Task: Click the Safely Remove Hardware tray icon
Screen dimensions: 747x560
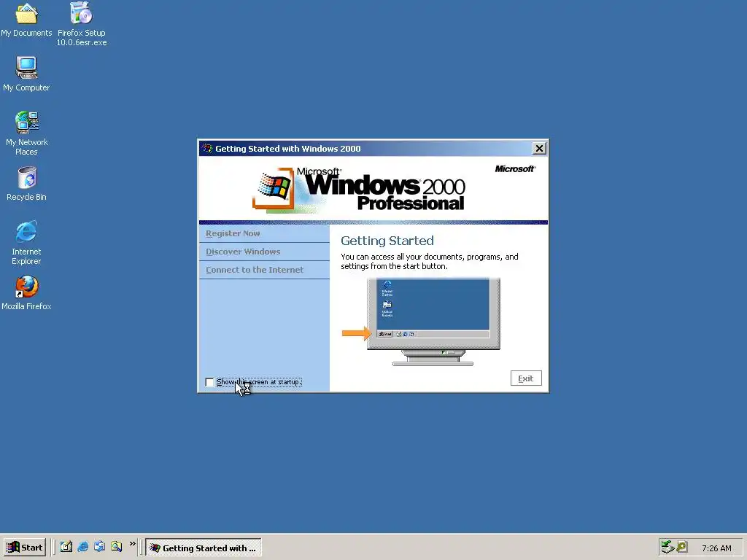Action: pyautogui.click(x=668, y=548)
